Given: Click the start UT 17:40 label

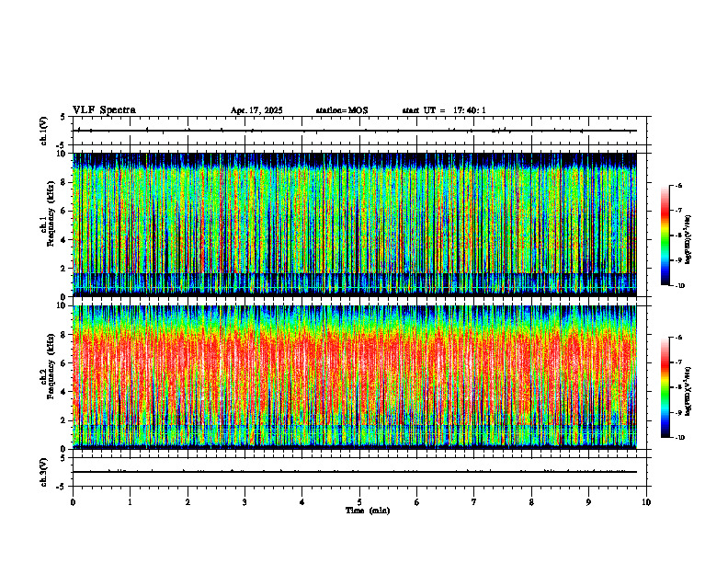Looking at the screenshot, I should pos(444,110).
